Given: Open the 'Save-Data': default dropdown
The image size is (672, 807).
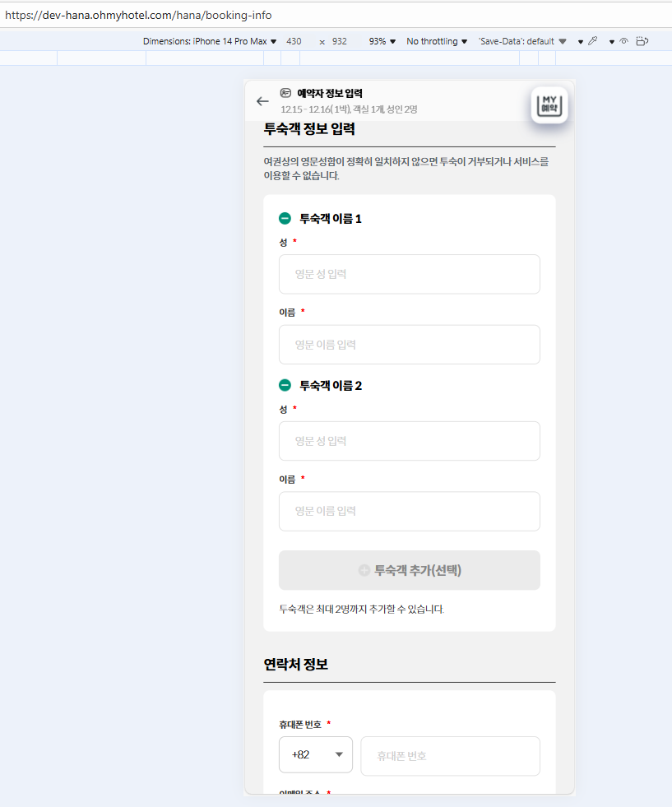Looking at the screenshot, I should pos(522,41).
